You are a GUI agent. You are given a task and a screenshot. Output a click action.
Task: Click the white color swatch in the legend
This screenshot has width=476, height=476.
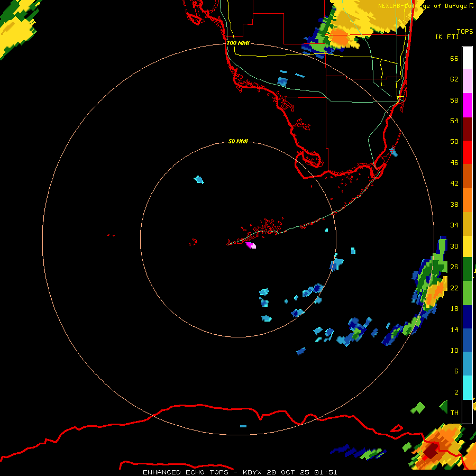467,58
